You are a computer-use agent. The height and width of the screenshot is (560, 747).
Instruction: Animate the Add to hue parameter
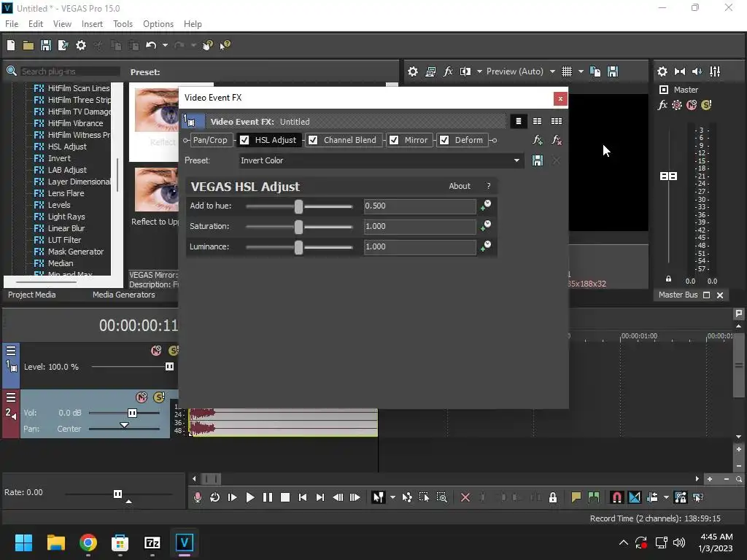486,205
